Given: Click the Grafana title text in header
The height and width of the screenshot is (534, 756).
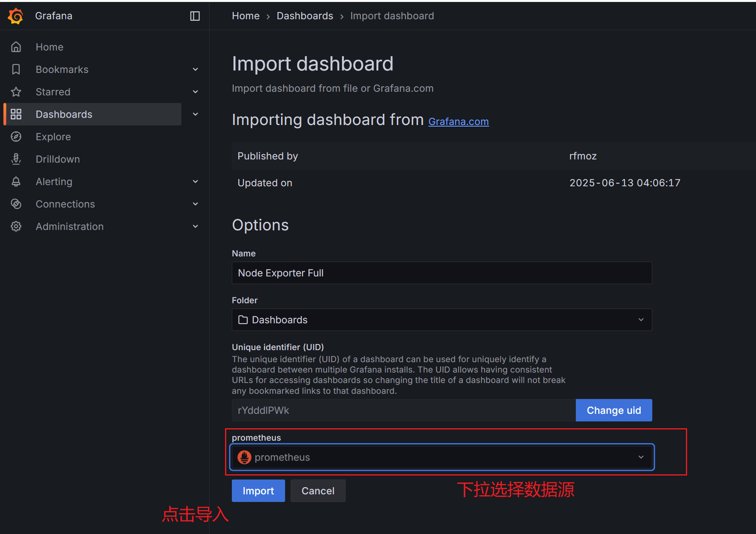Looking at the screenshot, I should [54, 16].
